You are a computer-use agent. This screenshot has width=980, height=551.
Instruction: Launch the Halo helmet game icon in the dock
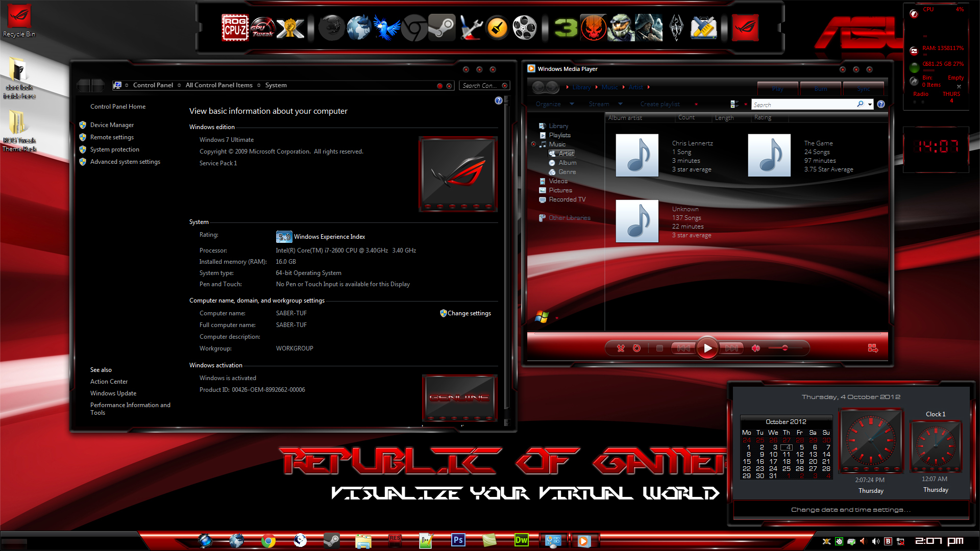tap(621, 28)
